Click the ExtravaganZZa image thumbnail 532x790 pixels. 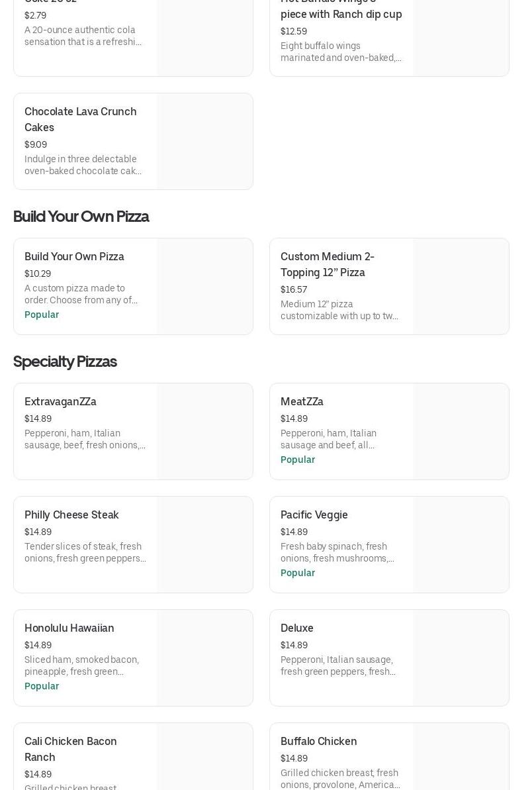coord(204,432)
